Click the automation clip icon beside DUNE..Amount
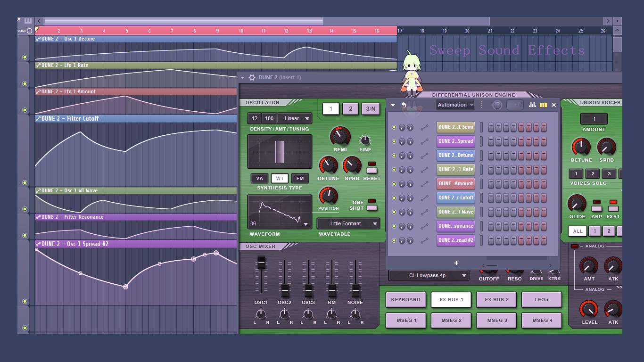644x362 pixels. point(424,184)
